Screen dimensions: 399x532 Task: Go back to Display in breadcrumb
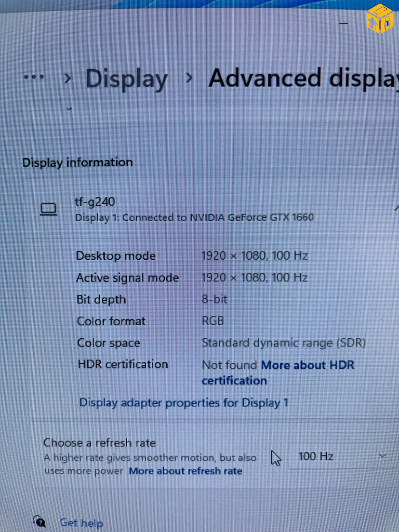pyautogui.click(x=126, y=79)
